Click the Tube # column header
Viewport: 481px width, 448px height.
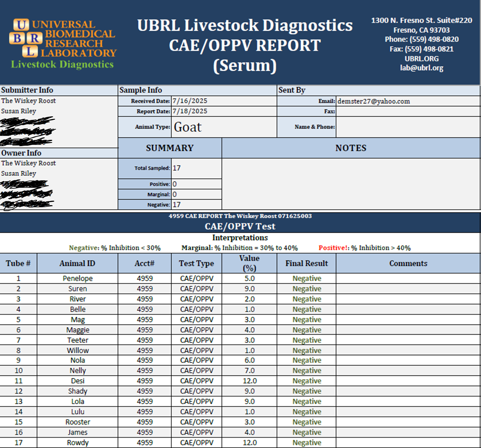[18, 263]
